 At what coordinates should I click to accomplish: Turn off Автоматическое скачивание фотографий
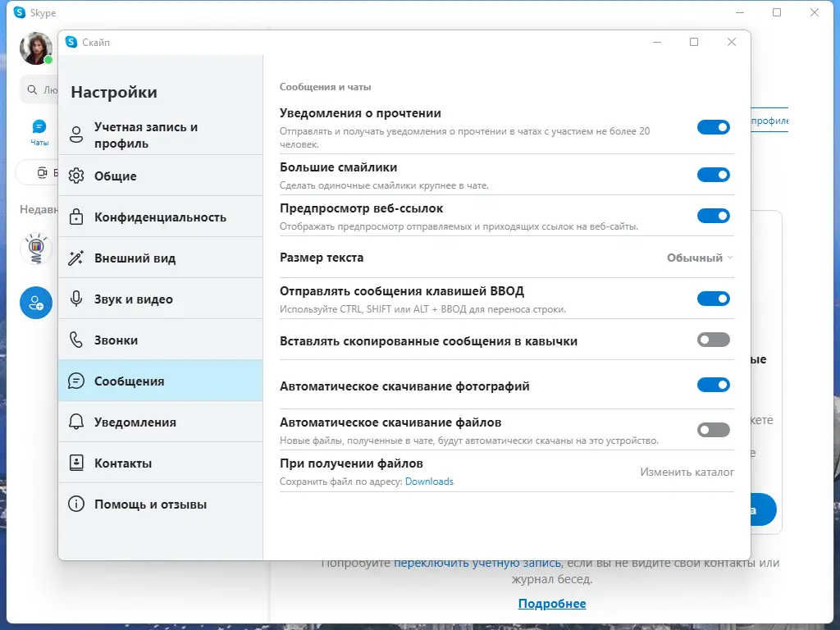[714, 385]
